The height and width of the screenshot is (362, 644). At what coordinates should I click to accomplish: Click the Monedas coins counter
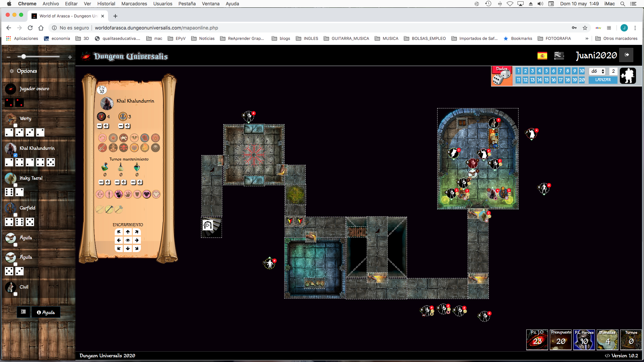click(x=607, y=340)
